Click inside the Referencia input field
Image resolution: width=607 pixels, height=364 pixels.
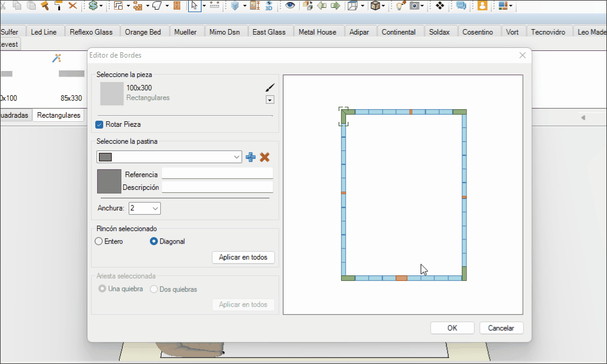tap(217, 174)
